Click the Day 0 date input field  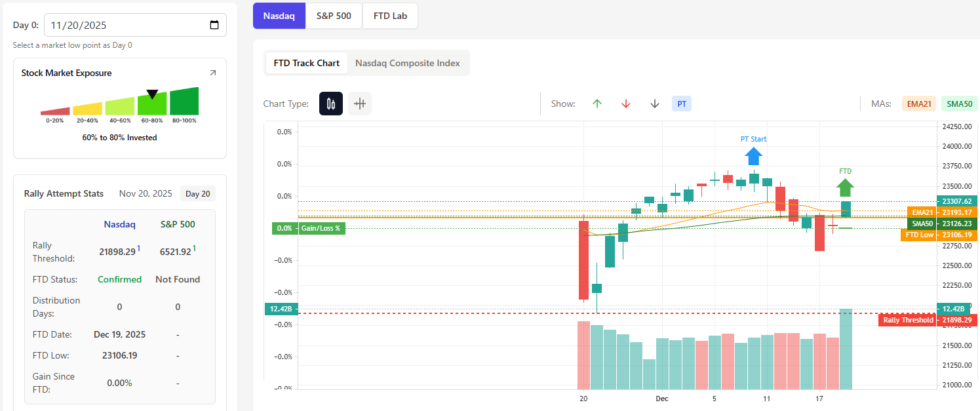click(x=125, y=26)
